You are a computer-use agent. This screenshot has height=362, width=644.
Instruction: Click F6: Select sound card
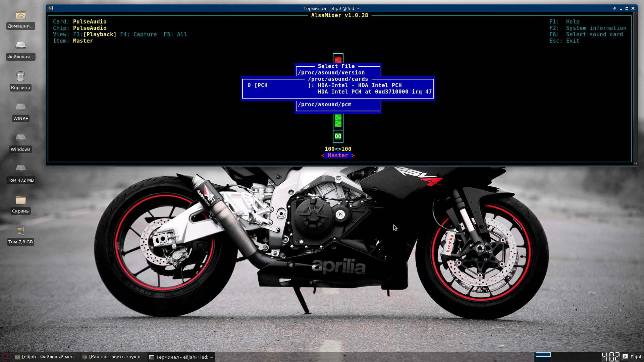click(586, 35)
